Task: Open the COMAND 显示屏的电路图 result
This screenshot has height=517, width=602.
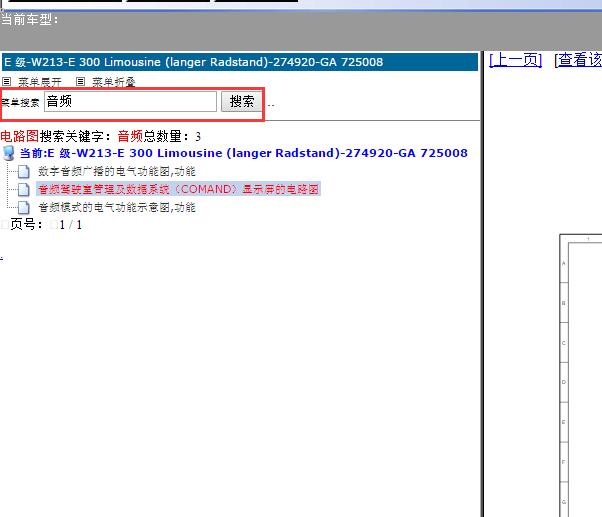Action: tap(179, 189)
